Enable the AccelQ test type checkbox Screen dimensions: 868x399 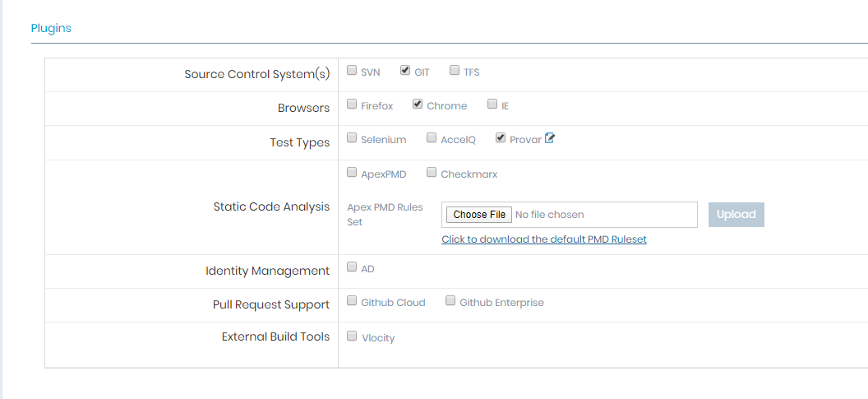(432, 138)
